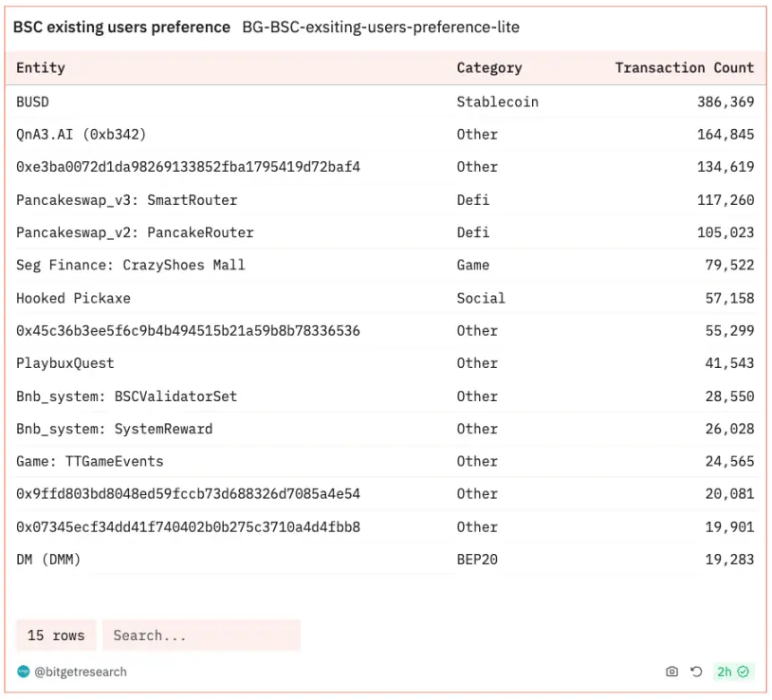The image size is (772, 700).
Task: Click the 15 rows count button
Action: pyautogui.click(x=56, y=636)
